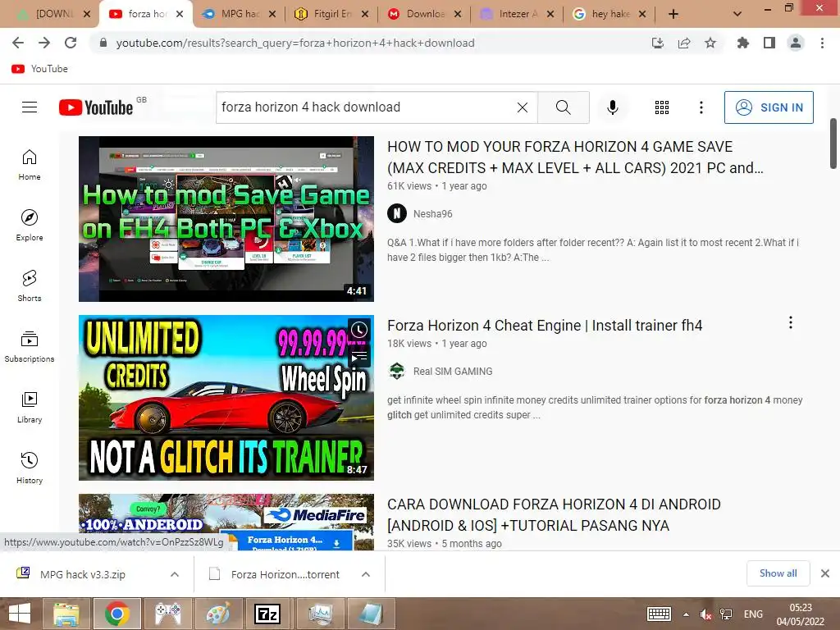Image resolution: width=840 pixels, height=630 pixels.
Task: Click the MediaFire Android video thumbnail
Action: 226,522
